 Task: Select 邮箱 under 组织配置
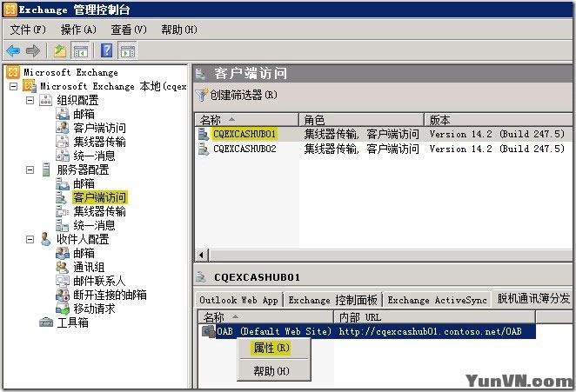(x=84, y=114)
